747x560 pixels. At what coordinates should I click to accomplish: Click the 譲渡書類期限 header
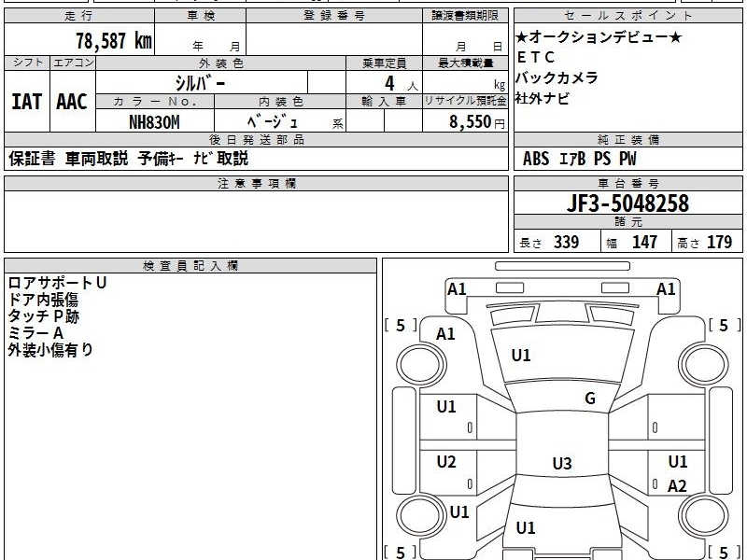(465, 16)
